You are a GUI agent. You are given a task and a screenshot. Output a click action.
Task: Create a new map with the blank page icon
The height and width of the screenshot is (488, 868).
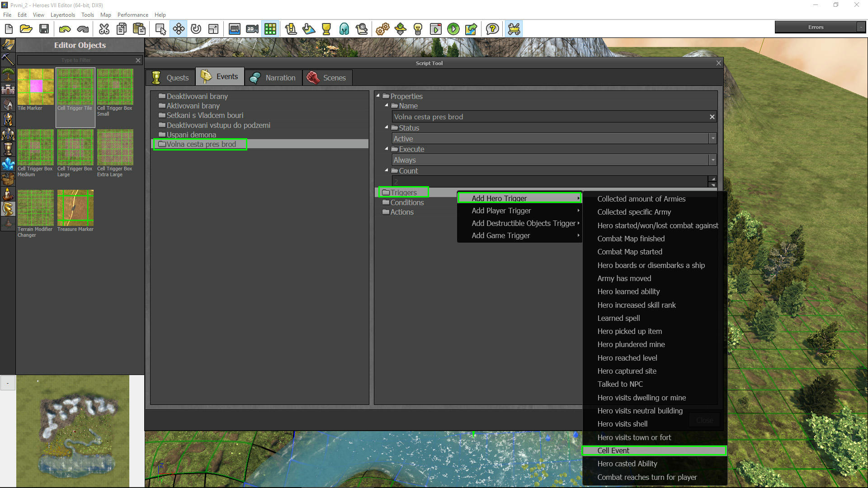tap(9, 29)
